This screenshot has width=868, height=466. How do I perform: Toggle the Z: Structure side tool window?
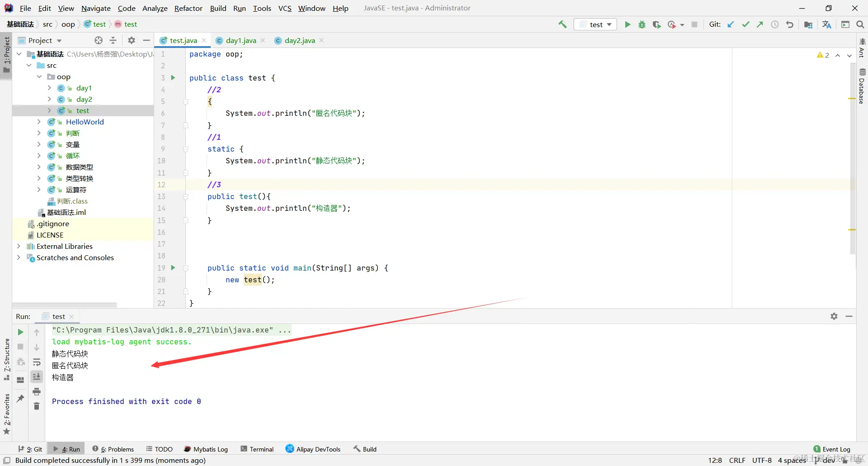tap(6, 360)
